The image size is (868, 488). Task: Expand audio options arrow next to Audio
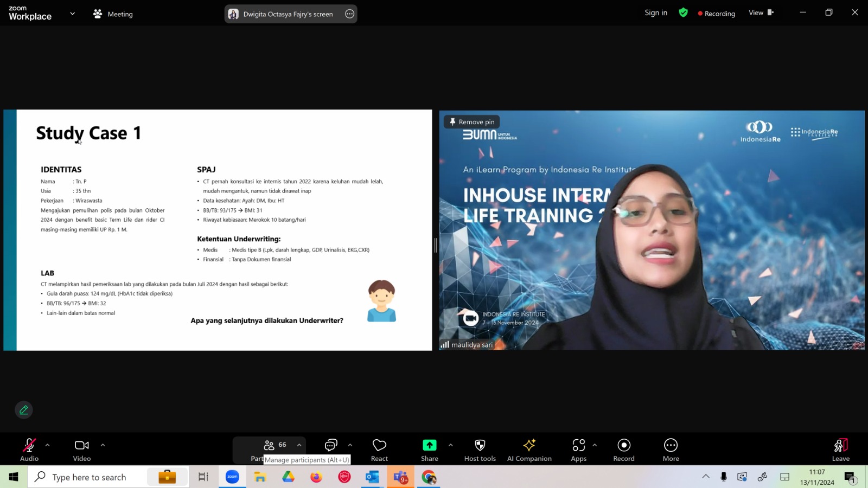pyautogui.click(x=48, y=445)
